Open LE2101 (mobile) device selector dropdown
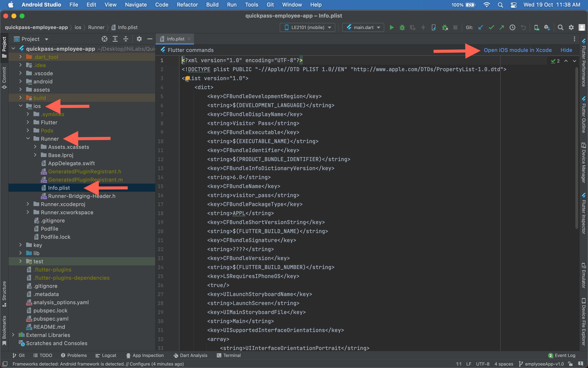 coord(307,28)
